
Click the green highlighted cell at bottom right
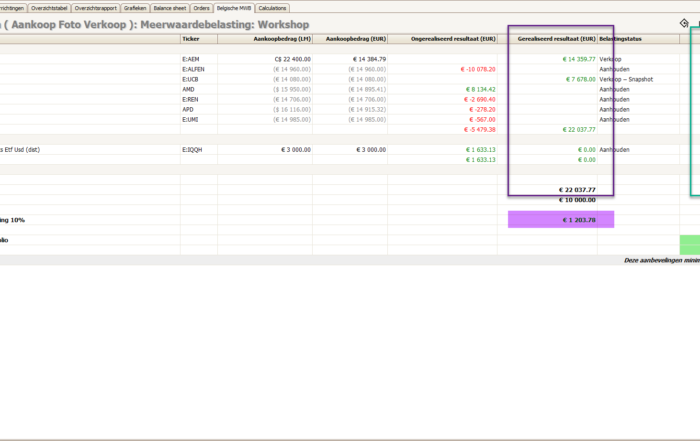(689, 244)
